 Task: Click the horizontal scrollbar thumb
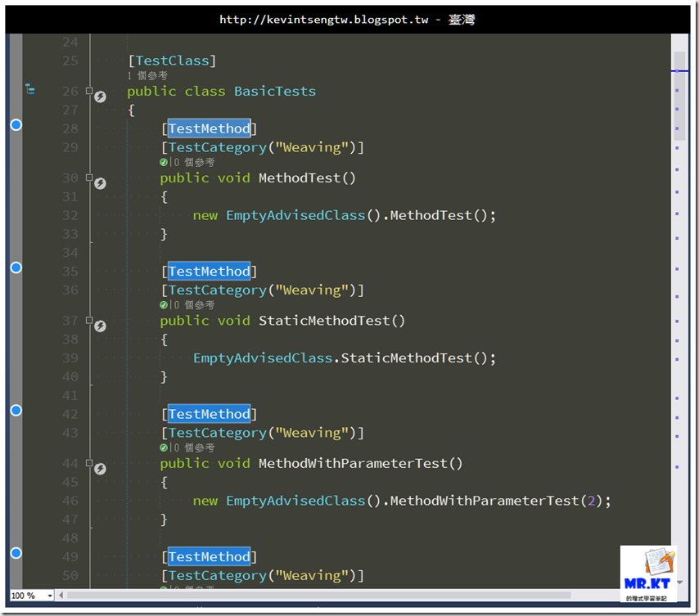[x=318, y=595]
